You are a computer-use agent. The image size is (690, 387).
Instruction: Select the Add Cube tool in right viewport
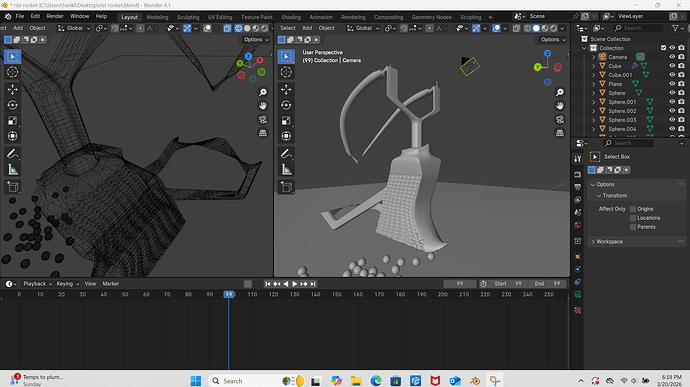286,187
